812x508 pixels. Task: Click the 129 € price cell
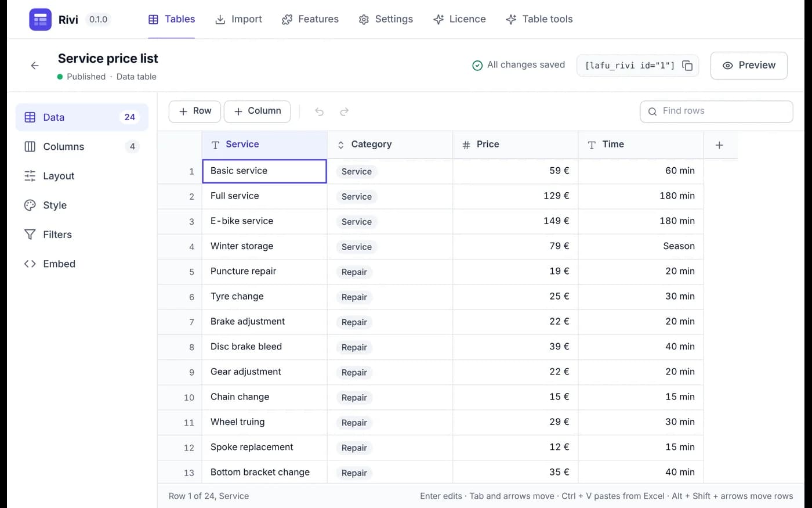(x=516, y=196)
